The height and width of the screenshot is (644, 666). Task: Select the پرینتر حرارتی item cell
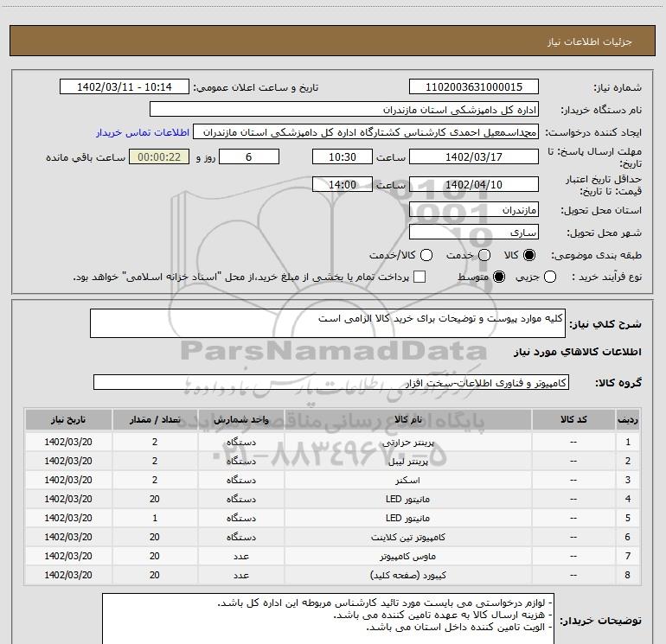tap(407, 442)
